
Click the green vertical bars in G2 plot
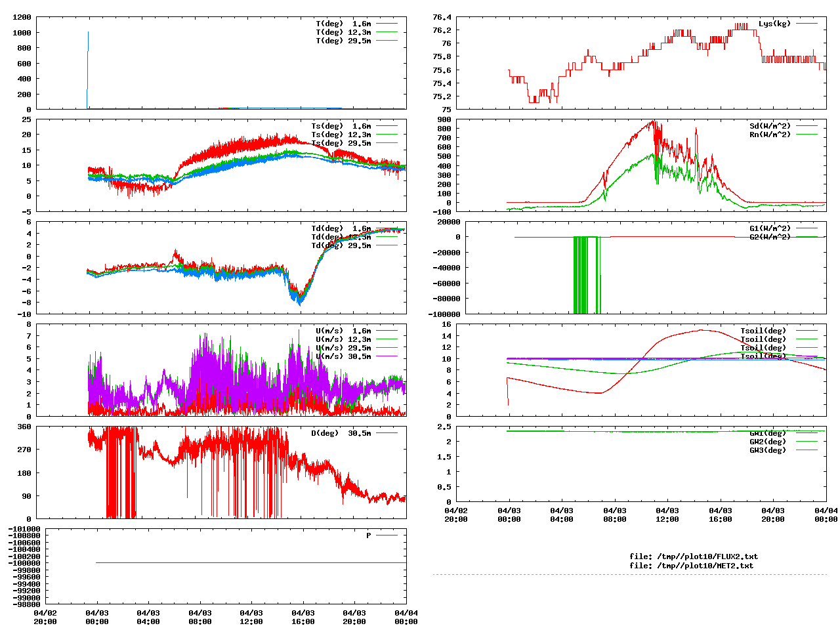pyautogui.click(x=587, y=274)
